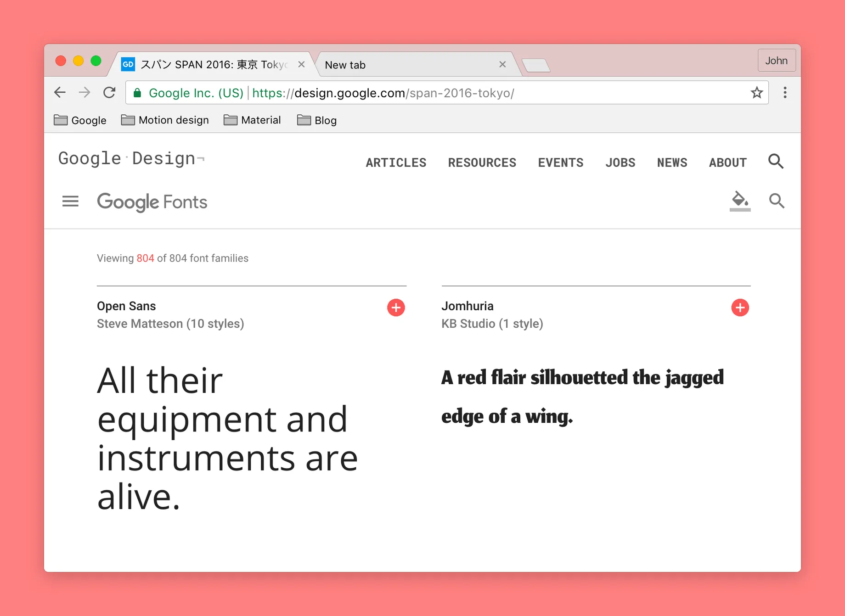Click the Jomhuria font name
The image size is (845, 616).
point(468,306)
